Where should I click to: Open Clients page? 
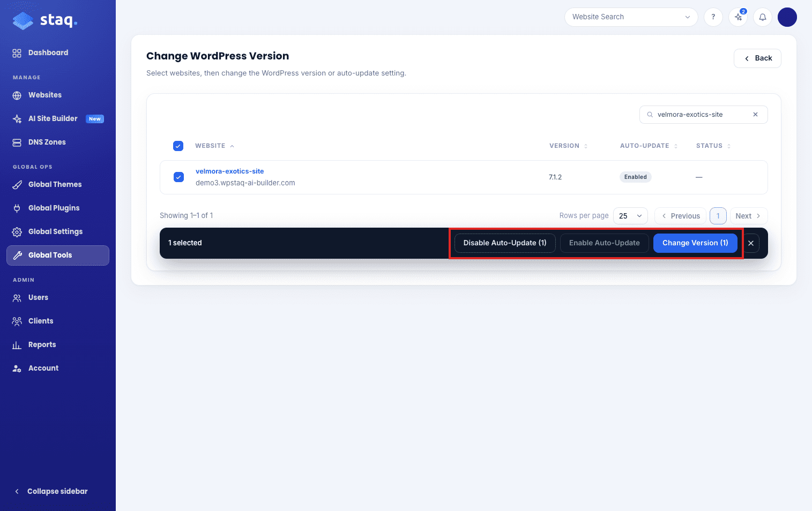(x=58, y=321)
